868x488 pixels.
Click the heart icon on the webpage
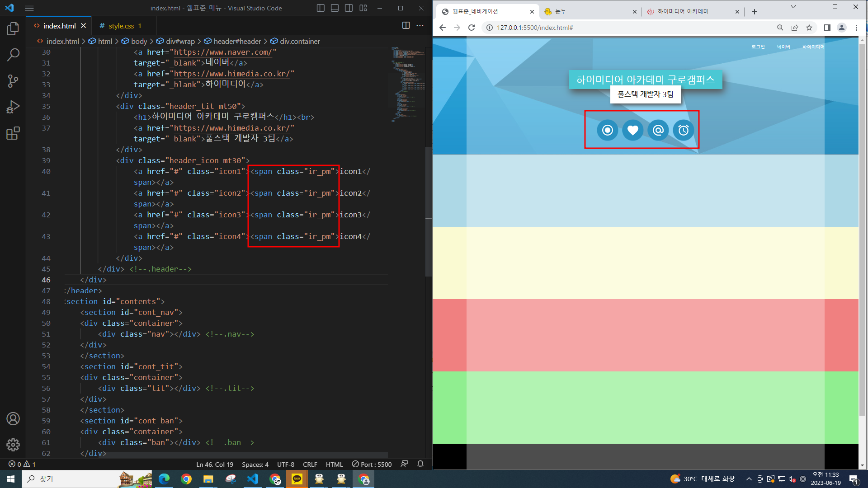(x=632, y=131)
